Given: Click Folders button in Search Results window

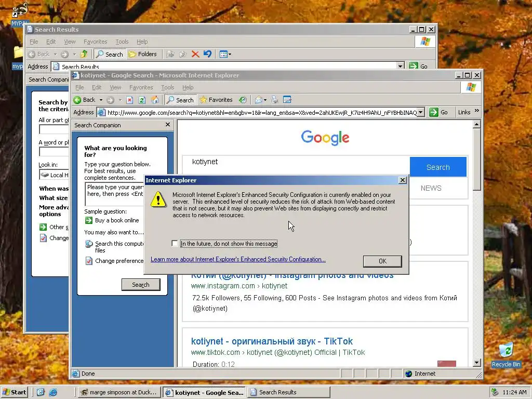Looking at the screenshot, I should [x=142, y=54].
